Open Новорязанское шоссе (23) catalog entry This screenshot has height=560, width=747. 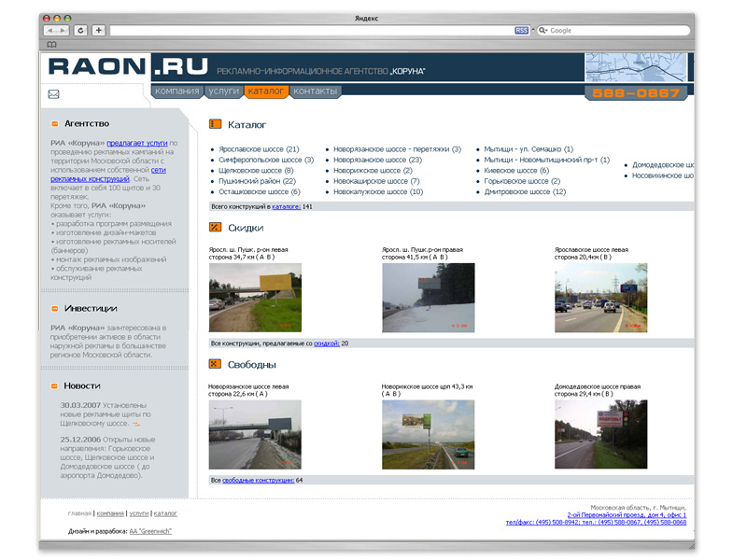[x=378, y=160]
